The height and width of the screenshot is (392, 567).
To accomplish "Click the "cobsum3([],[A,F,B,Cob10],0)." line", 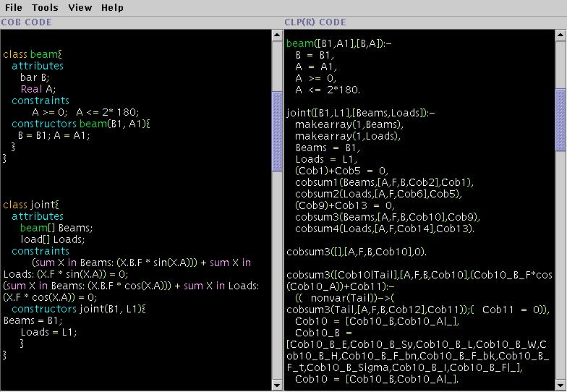I will tap(357, 252).
